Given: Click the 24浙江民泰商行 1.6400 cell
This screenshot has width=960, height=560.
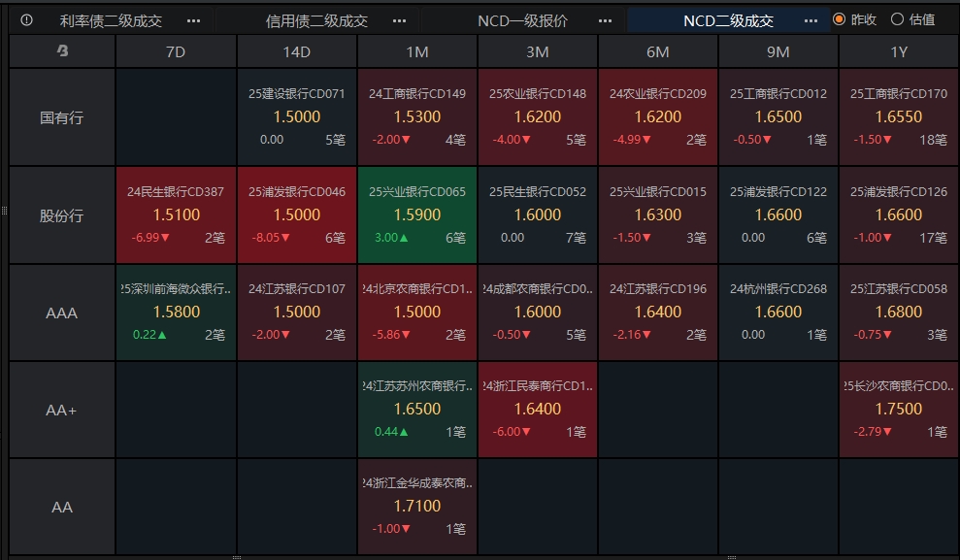Looking at the screenshot, I should click(x=538, y=410).
